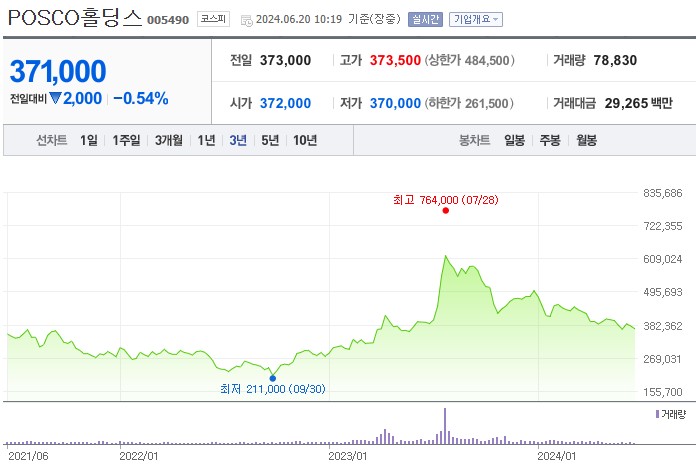Screen dimensions: 696x468
Task: Click the 거래대금 value 29,265 백만
Action: tap(638, 103)
